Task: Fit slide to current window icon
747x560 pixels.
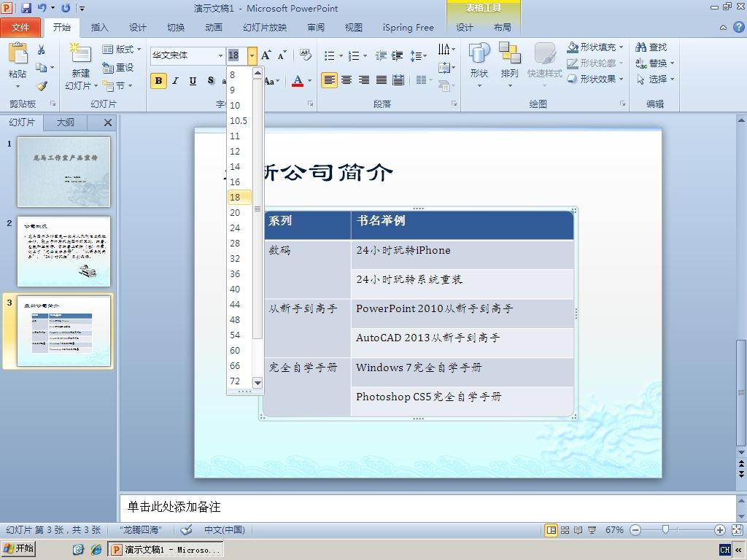Action: click(x=737, y=530)
